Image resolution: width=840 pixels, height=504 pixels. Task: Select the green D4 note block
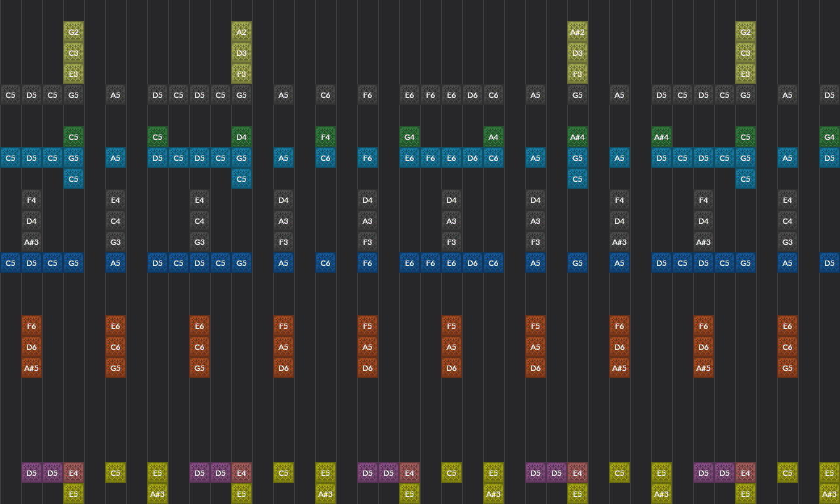[x=241, y=137]
